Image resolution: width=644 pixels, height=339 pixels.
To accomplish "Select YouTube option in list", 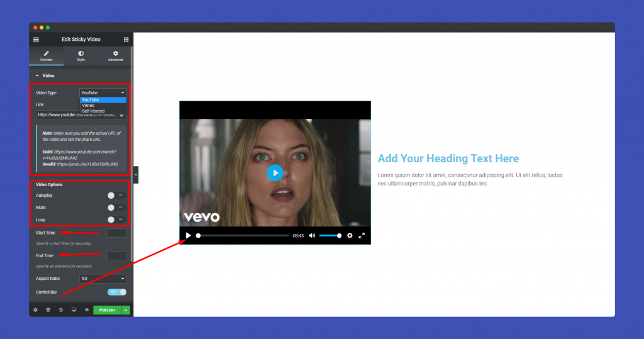I will (x=103, y=100).
